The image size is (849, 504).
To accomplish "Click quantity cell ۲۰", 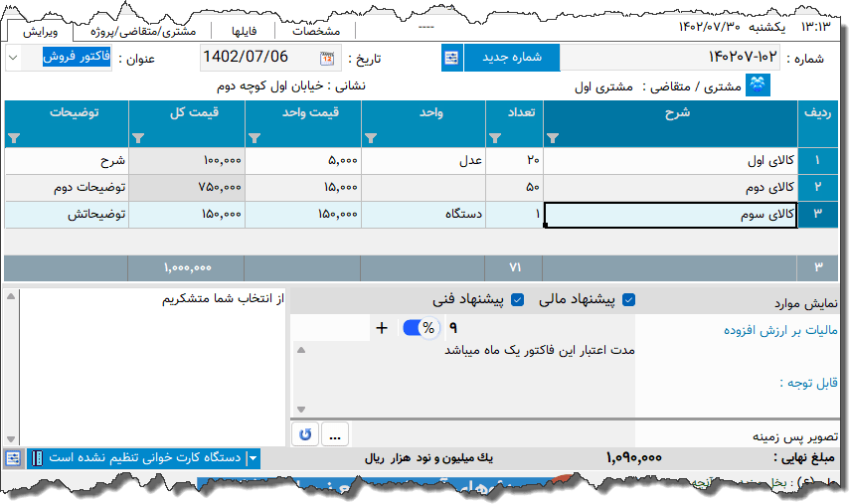I will pyautogui.click(x=514, y=161).
